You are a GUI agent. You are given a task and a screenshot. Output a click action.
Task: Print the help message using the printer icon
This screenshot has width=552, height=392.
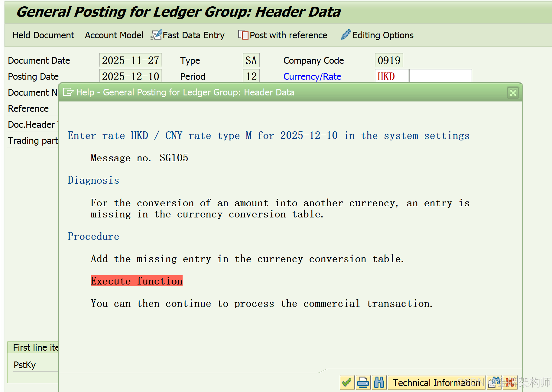click(x=363, y=382)
